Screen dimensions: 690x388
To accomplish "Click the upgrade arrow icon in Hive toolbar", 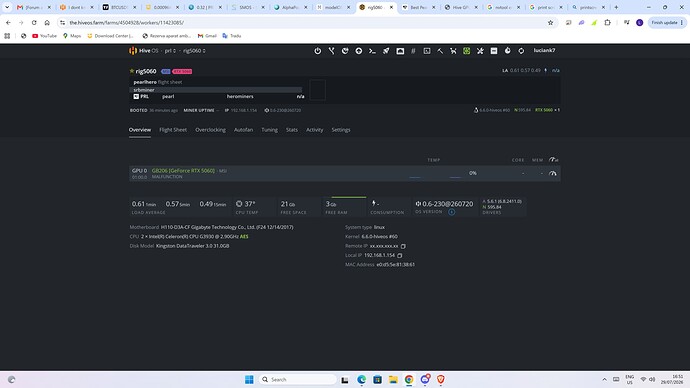I will click(x=359, y=51).
